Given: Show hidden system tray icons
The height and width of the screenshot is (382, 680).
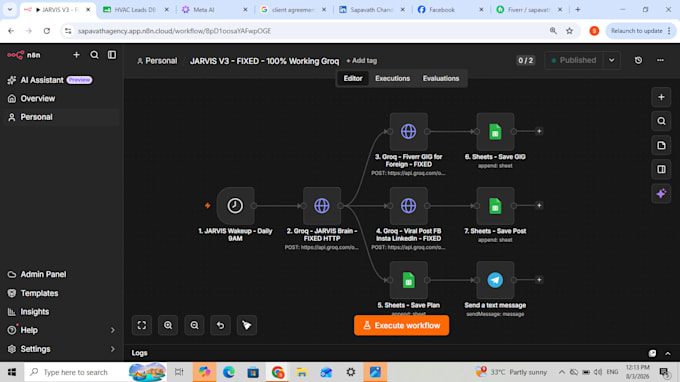Looking at the screenshot, I should click(x=562, y=372).
